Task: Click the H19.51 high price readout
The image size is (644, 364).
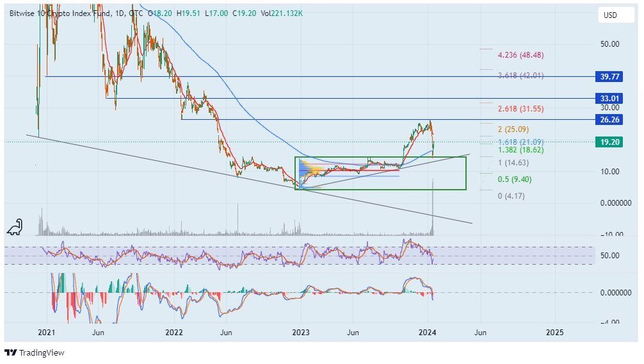Action: (188, 13)
